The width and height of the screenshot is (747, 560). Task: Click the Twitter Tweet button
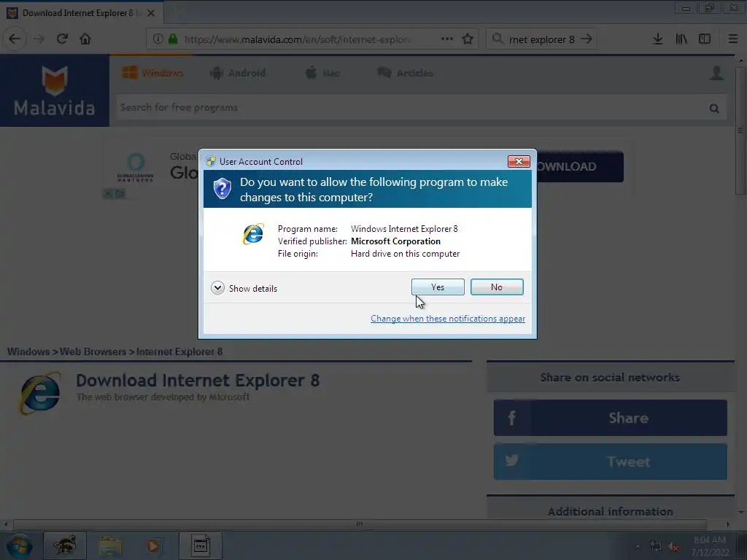pos(611,462)
